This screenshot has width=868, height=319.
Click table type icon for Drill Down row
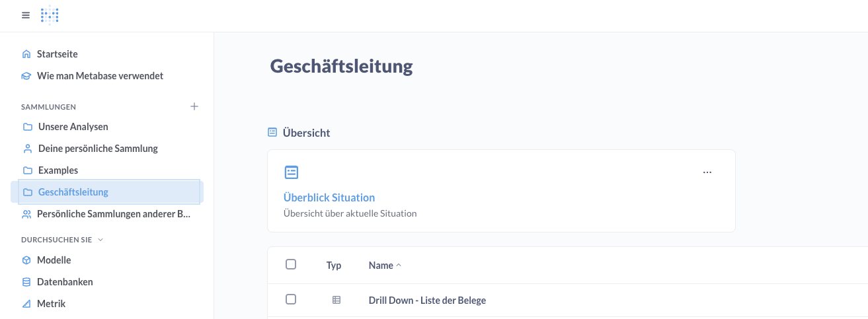(x=336, y=300)
